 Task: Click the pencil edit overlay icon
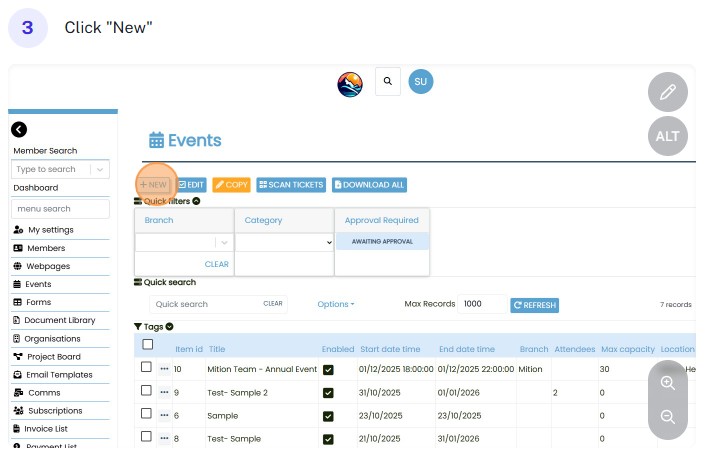click(x=667, y=93)
